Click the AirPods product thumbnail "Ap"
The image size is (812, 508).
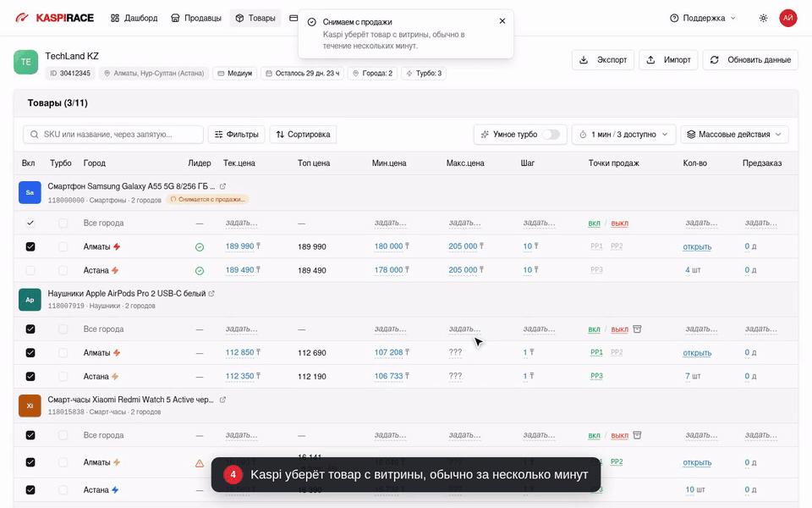tap(30, 300)
